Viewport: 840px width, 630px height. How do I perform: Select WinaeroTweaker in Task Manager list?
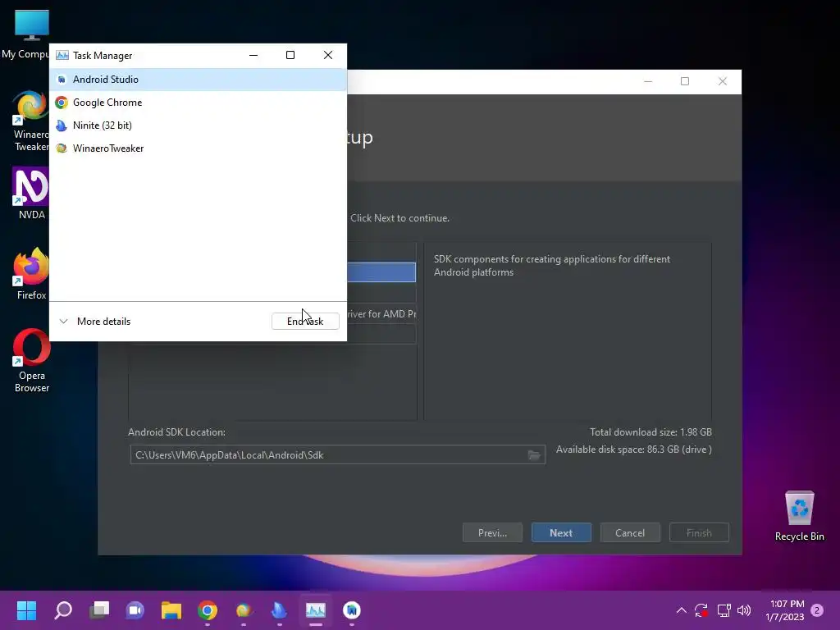point(199,148)
